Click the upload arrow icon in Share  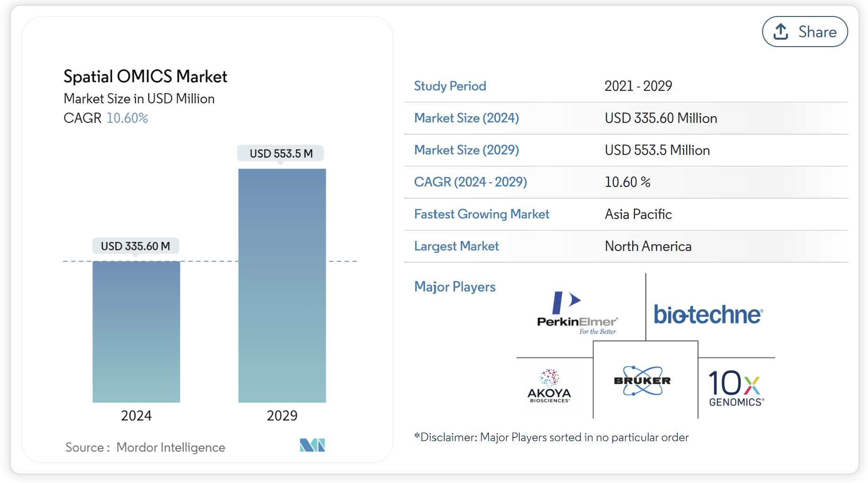(781, 32)
